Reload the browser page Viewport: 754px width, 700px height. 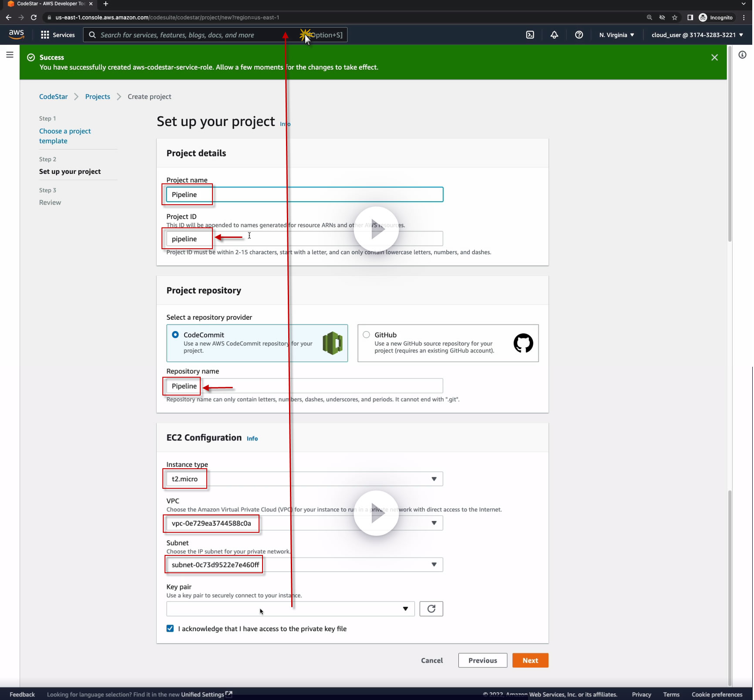(x=34, y=17)
